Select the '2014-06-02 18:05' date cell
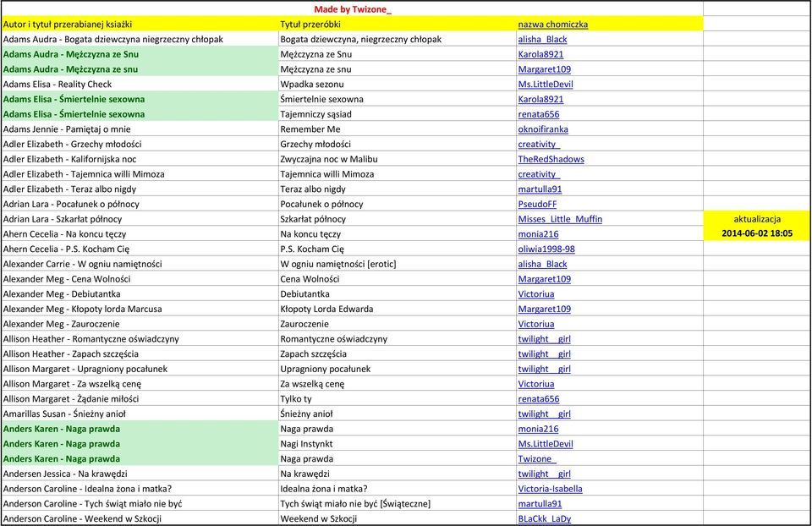Image resolution: width=812 pixels, height=526 pixels. pos(757,234)
